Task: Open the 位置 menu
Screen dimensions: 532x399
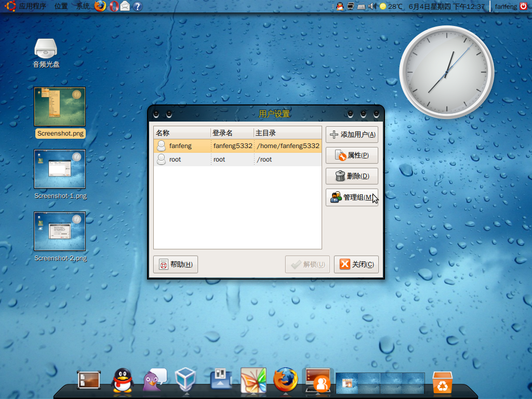Action: (61, 6)
